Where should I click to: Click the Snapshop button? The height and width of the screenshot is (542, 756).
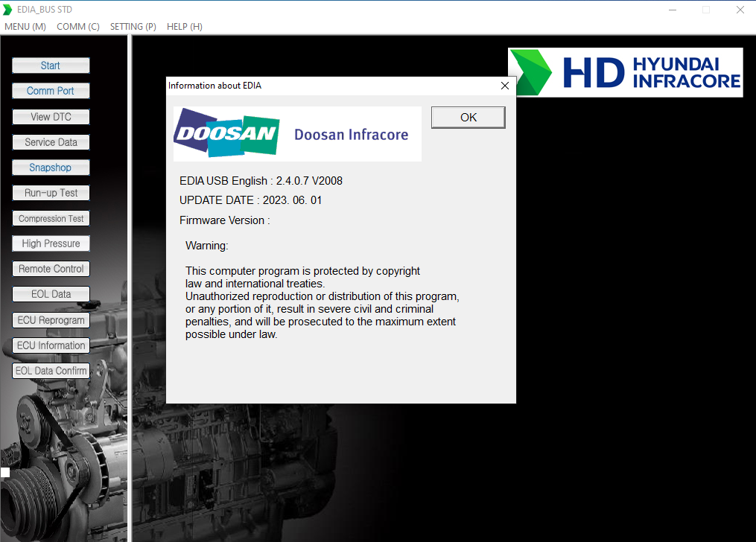(x=51, y=168)
